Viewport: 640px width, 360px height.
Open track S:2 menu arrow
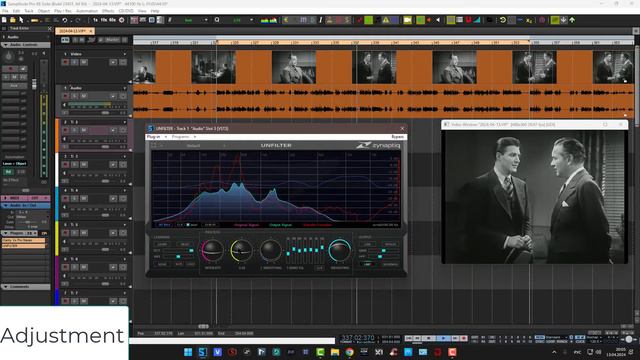click(125, 122)
